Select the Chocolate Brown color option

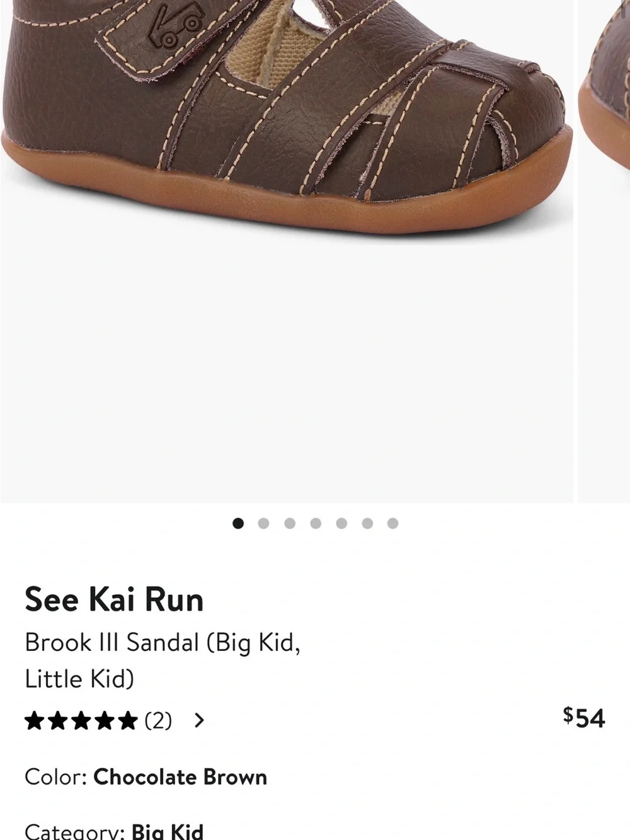(x=180, y=777)
